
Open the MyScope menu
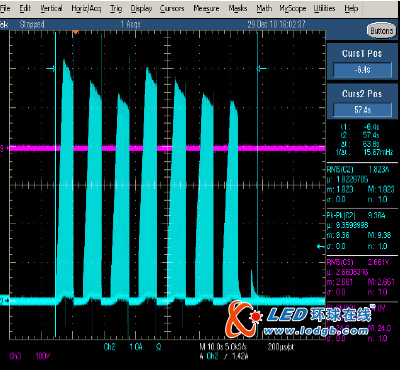293,9
